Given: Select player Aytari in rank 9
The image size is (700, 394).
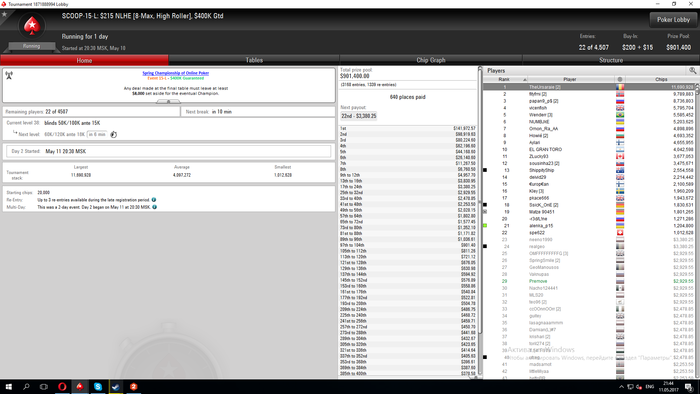Looking at the screenshot, I should pos(588,142).
